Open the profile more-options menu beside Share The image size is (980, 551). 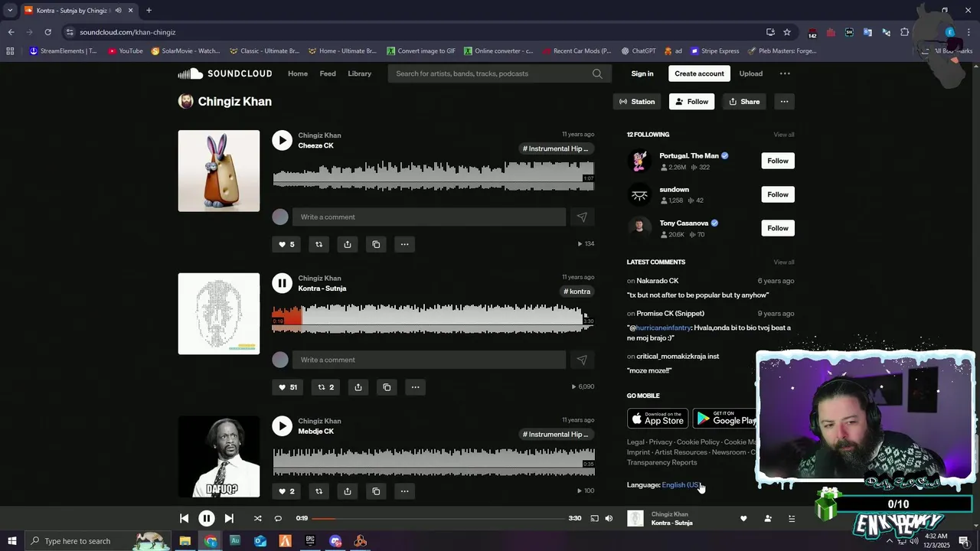coord(784,101)
